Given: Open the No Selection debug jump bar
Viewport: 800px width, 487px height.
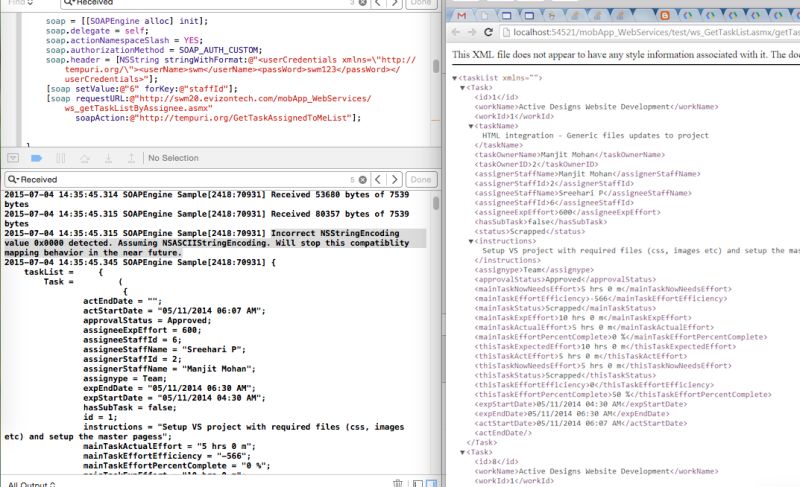Looking at the screenshot, I should tap(173, 158).
